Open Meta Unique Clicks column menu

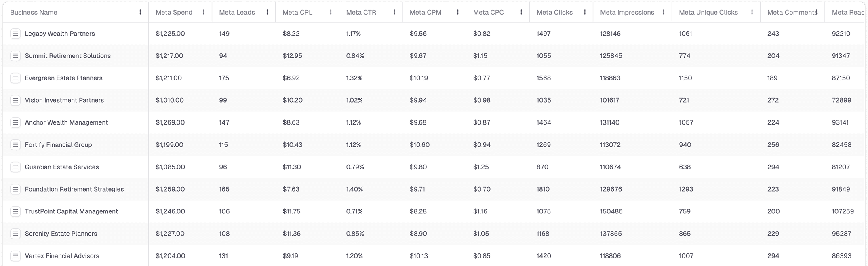pyautogui.click(x=752, y=12)
